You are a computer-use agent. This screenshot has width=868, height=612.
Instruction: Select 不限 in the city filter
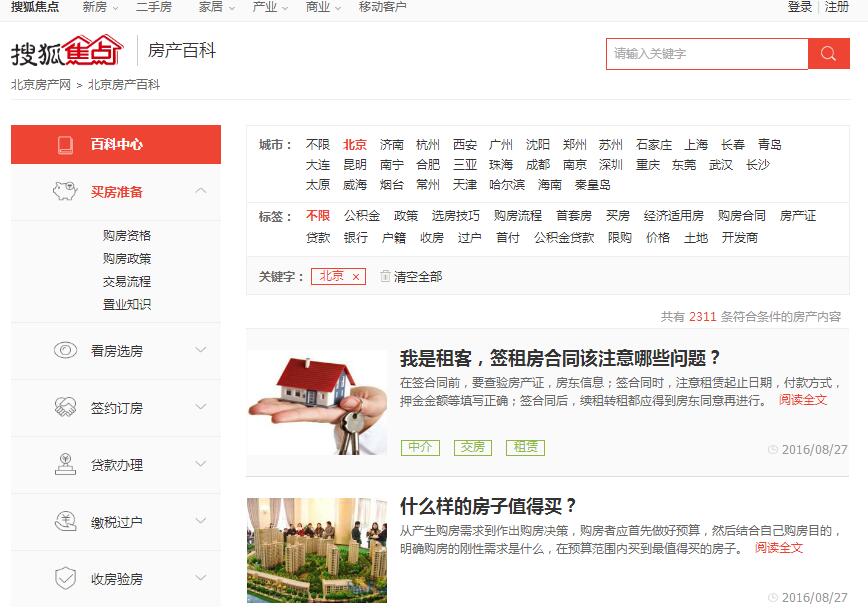[x=318, y=145]
